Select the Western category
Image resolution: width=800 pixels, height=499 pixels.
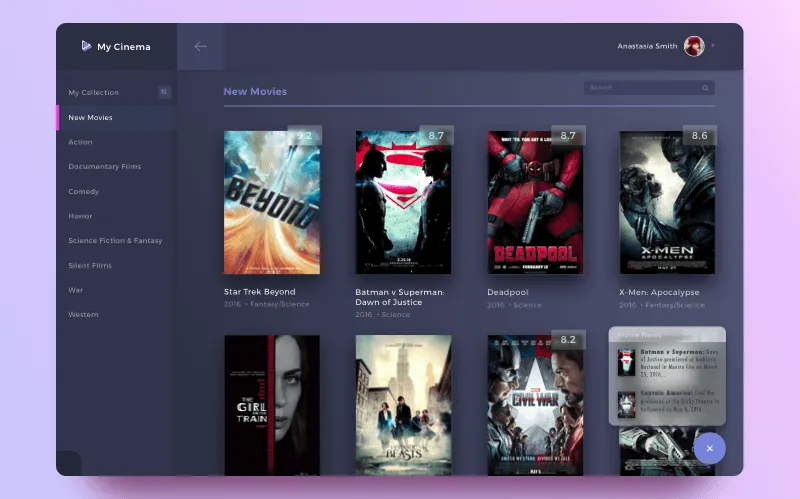pos(83,314)
